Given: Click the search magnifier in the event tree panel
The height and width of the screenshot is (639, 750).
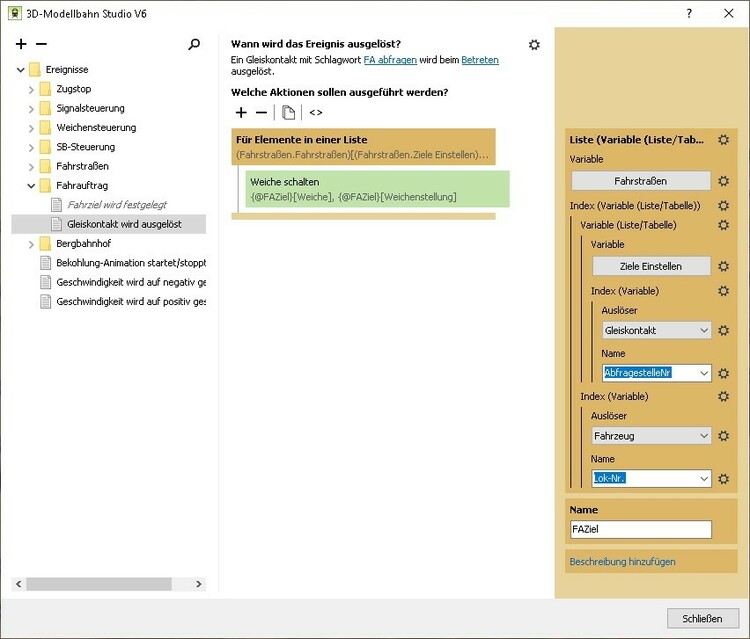Looking at the screenshot, I should (194, 44).
